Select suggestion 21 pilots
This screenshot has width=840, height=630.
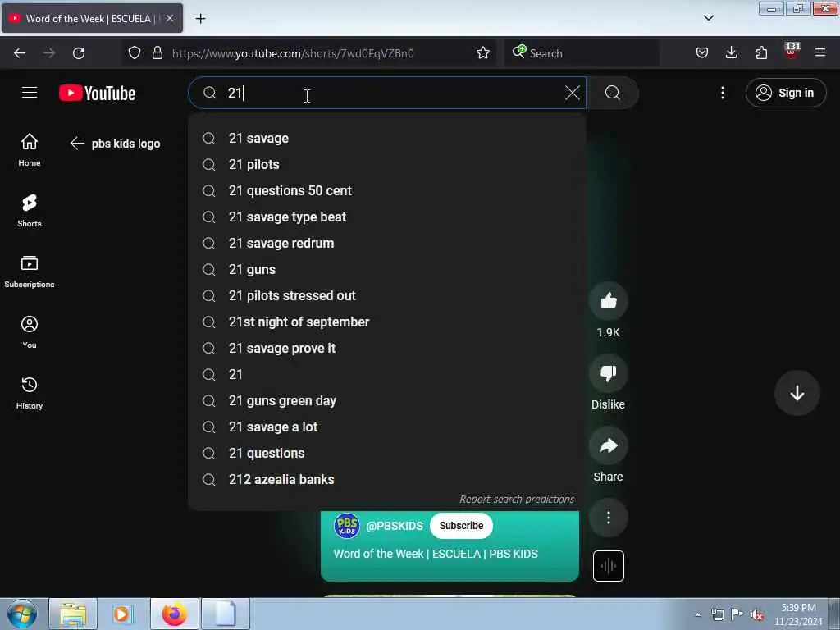pos(387,164)
